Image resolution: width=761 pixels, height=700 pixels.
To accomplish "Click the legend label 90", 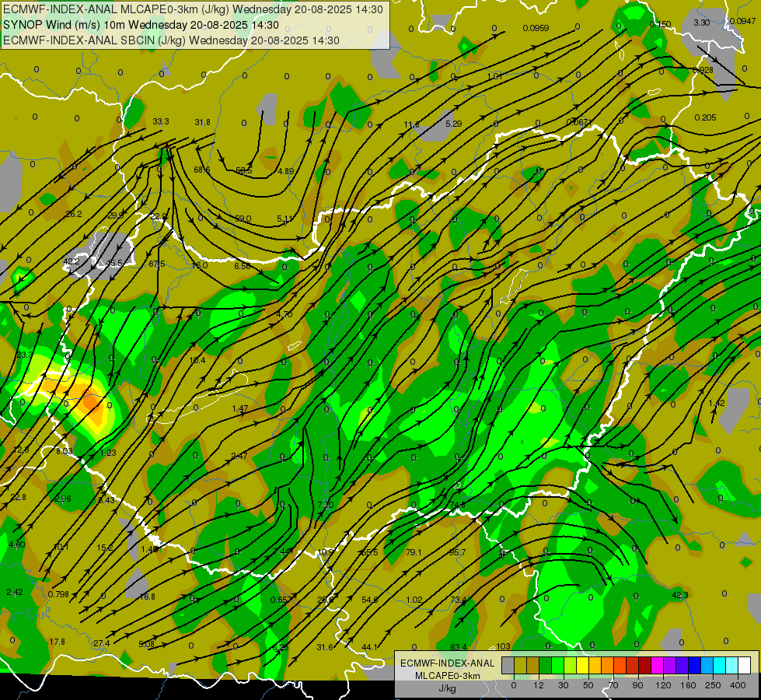I will pos(637,685).
